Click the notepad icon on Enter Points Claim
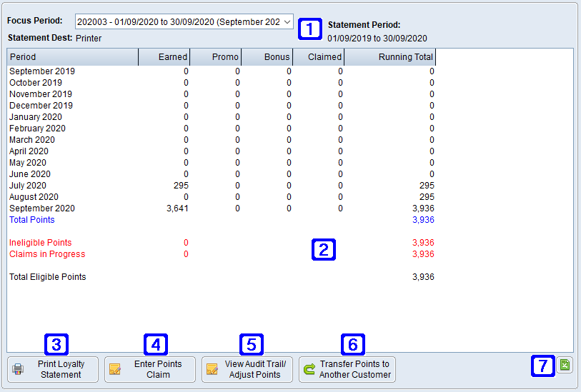This screenshot has height=392, width=581. pos(114,370)
